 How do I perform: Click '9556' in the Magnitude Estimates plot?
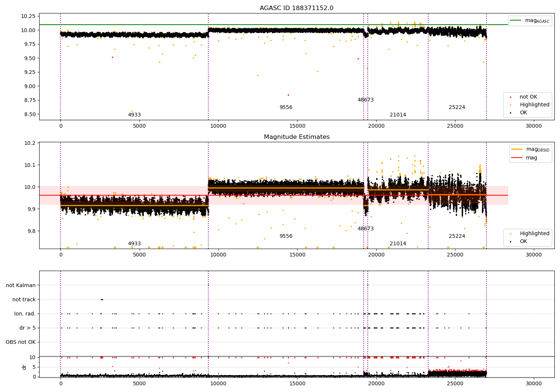(x=286, y=236)
